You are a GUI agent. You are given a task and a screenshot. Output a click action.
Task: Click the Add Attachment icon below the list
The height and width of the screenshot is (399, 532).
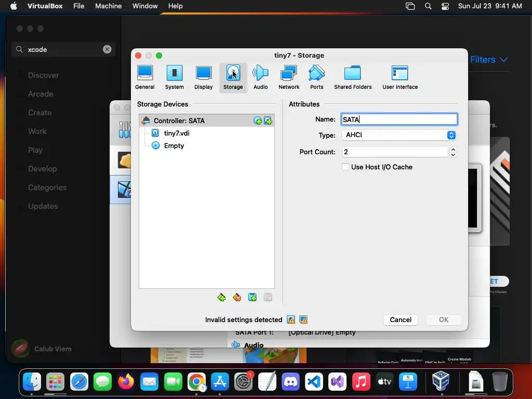[252, 298]
